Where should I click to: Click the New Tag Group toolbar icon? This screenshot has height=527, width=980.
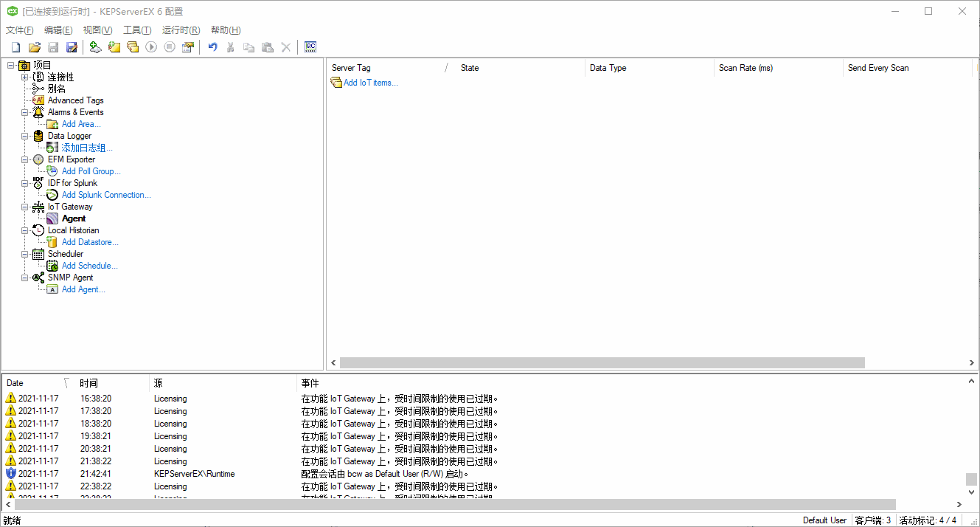133,47
